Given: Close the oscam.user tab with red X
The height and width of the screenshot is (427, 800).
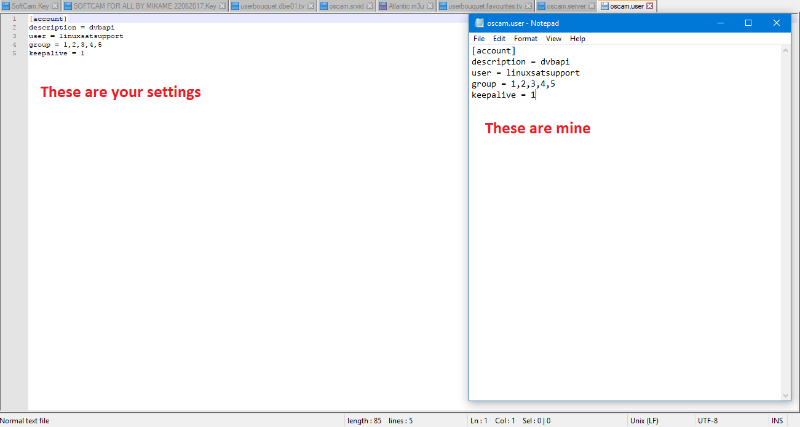Looking at the screenshot, I should point(649,6).
